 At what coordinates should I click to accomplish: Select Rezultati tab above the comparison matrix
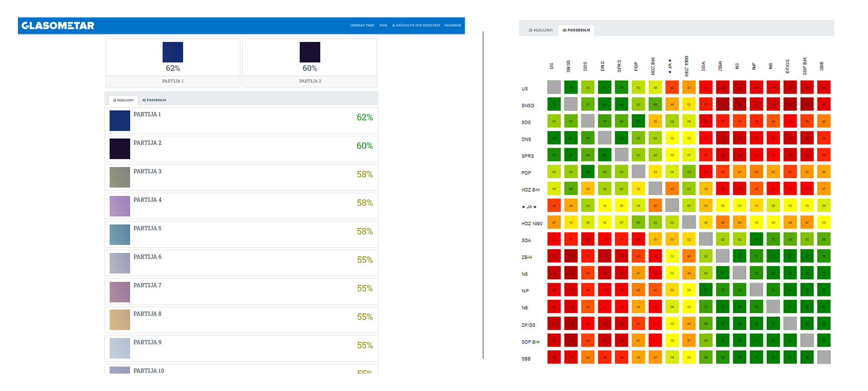[540, 30]
